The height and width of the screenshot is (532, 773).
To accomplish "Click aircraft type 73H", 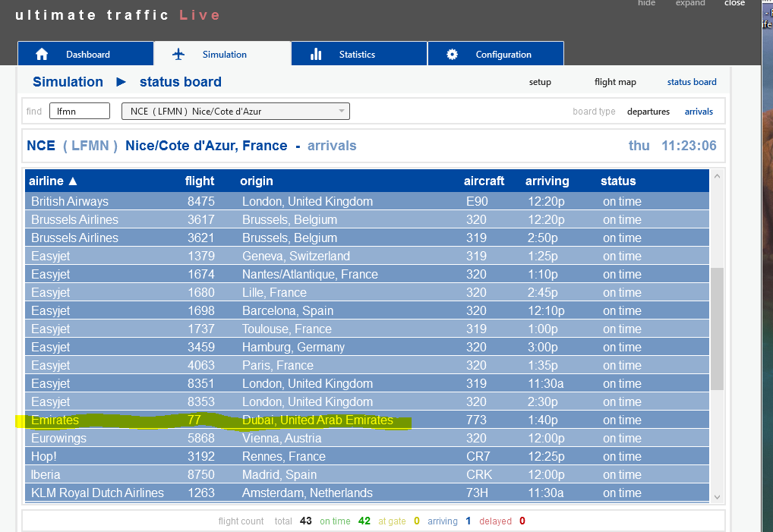I will [477, 493].
